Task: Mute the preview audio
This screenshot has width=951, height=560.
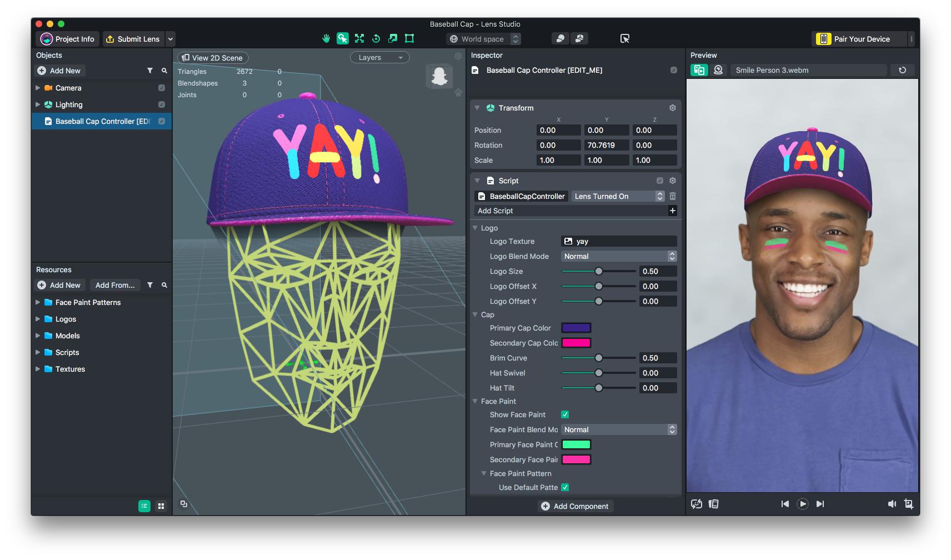Action: point(892,504)
